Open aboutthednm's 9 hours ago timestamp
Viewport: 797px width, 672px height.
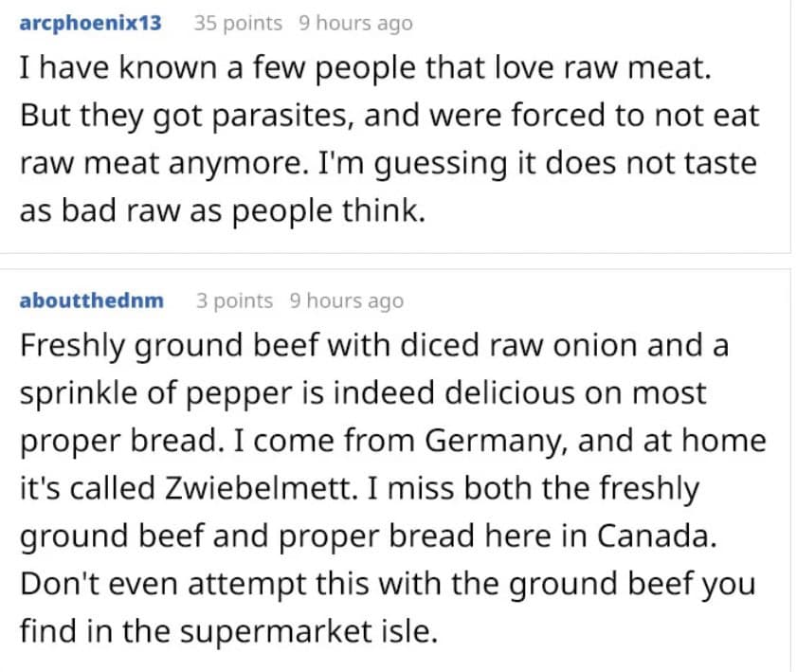click(x=347, y=300)
